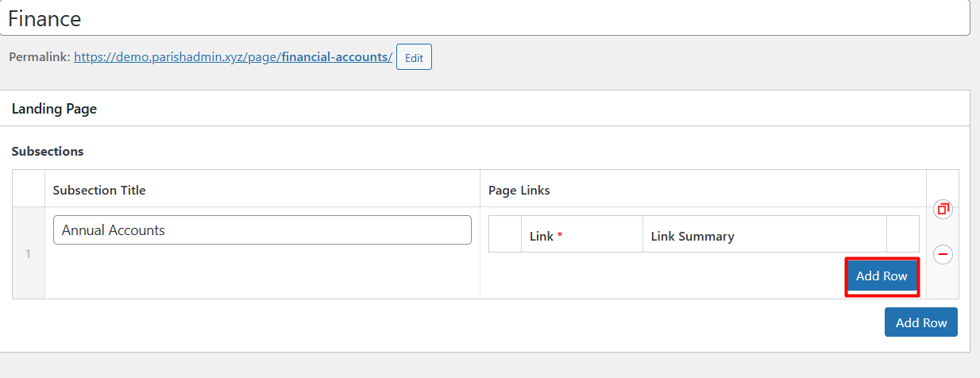This screenshot has height=378, width=980.
Task: Click the Link Summary column header
Action: pos(693,236)
